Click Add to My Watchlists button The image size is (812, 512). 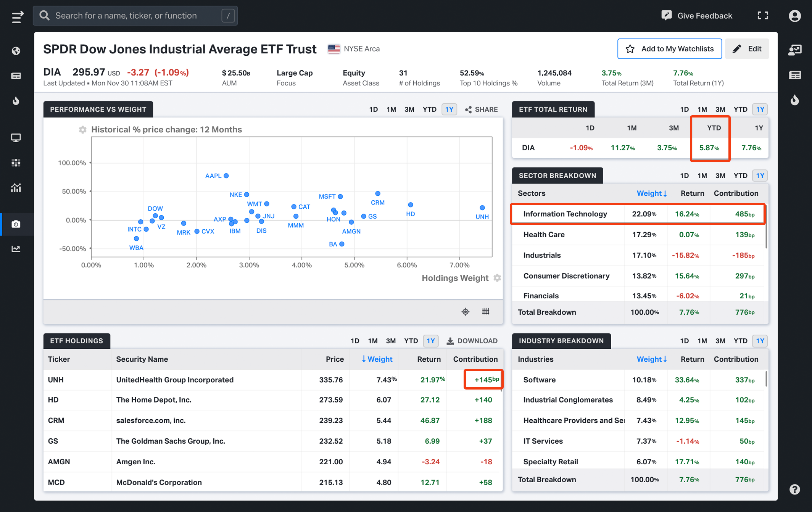coord(670,49)
